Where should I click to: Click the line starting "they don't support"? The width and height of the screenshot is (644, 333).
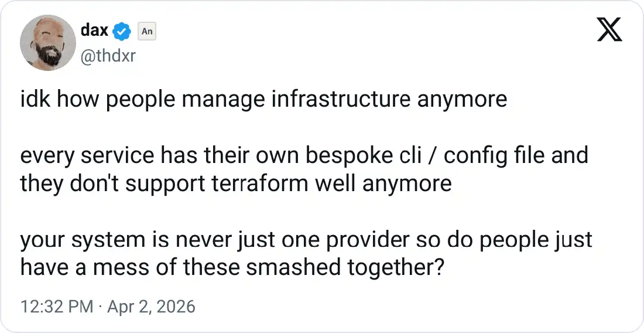pyautogui.click(x=236, y=184)
